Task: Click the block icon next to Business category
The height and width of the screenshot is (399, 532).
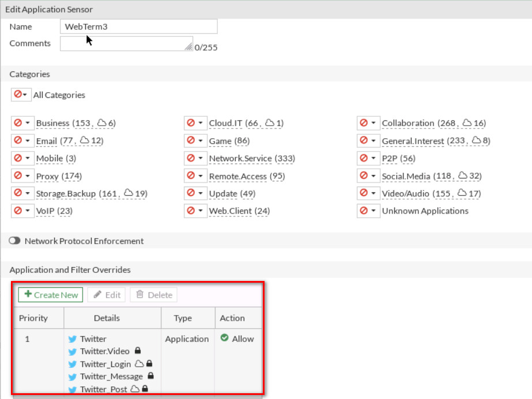Action: 19,123
